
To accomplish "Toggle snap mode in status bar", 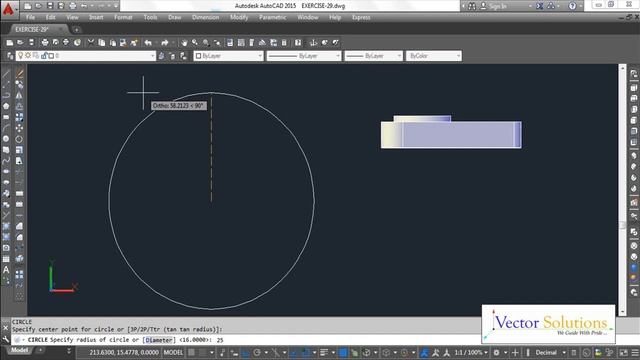I will tap(203, 352).
